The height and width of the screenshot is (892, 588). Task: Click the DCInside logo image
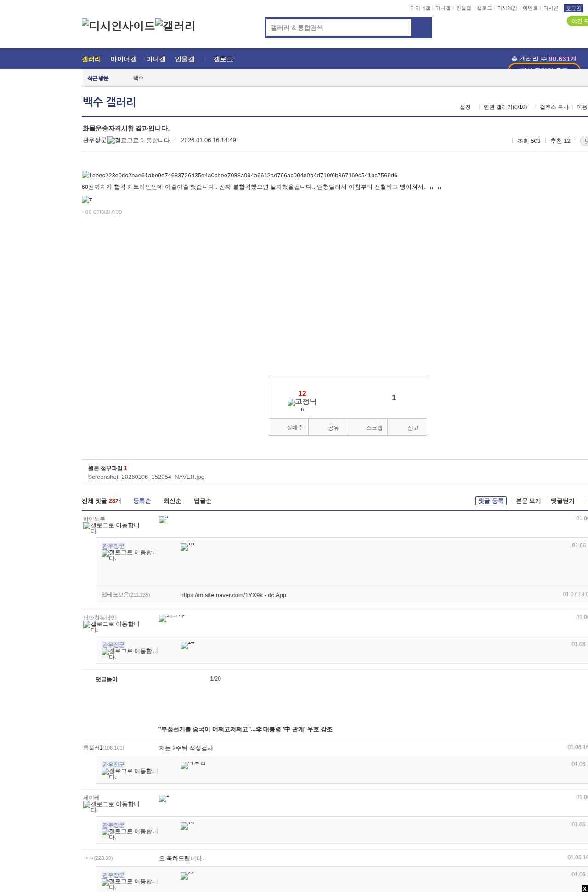(118, 26)
